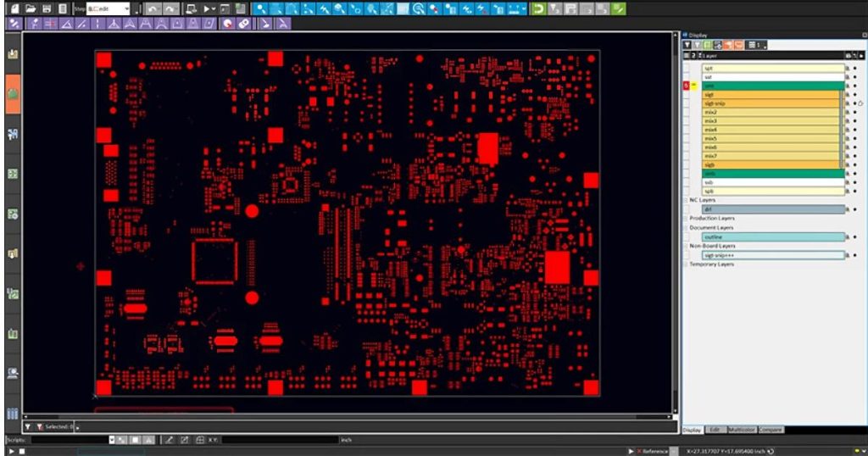This screenshot has height=456, width=868.
Task: Open a file with the folder icon
Action: (31, 8)
